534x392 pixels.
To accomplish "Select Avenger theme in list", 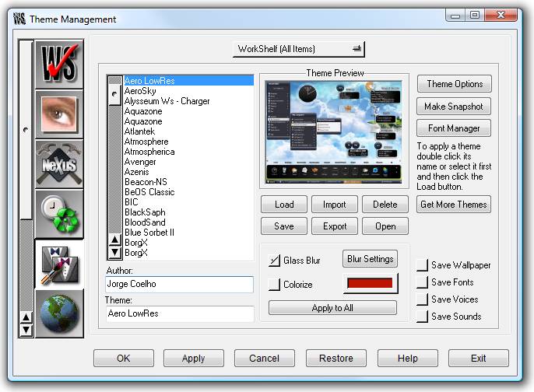I will tap(188, 162).
